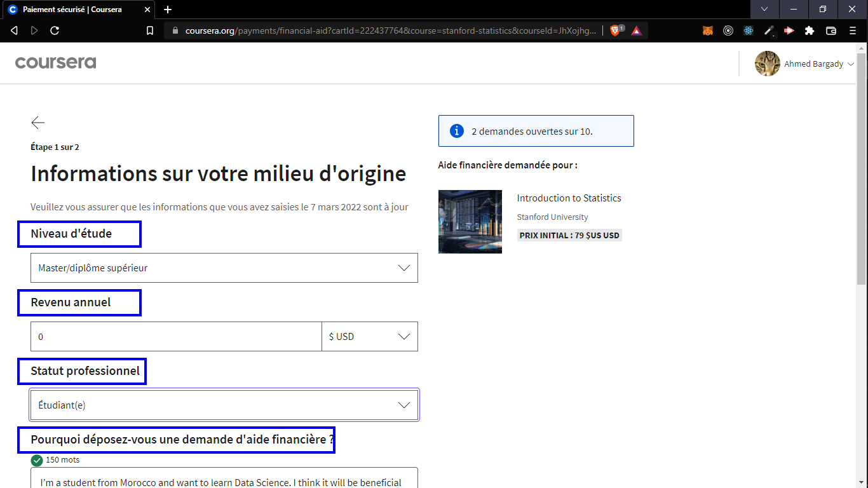Open the Statut professionnel dropdown showing Étudiant(e)
868x488 pixels.
coord(224,405)
